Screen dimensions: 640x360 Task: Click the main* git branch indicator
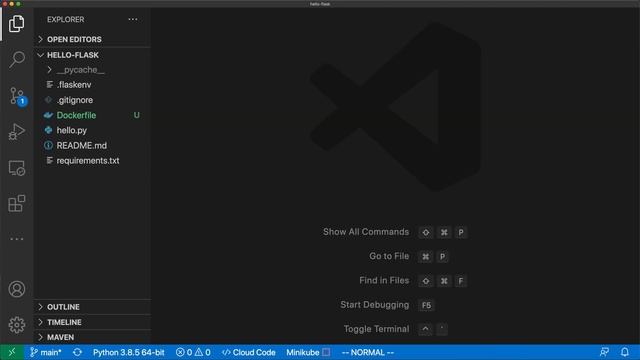click(45, 352)
